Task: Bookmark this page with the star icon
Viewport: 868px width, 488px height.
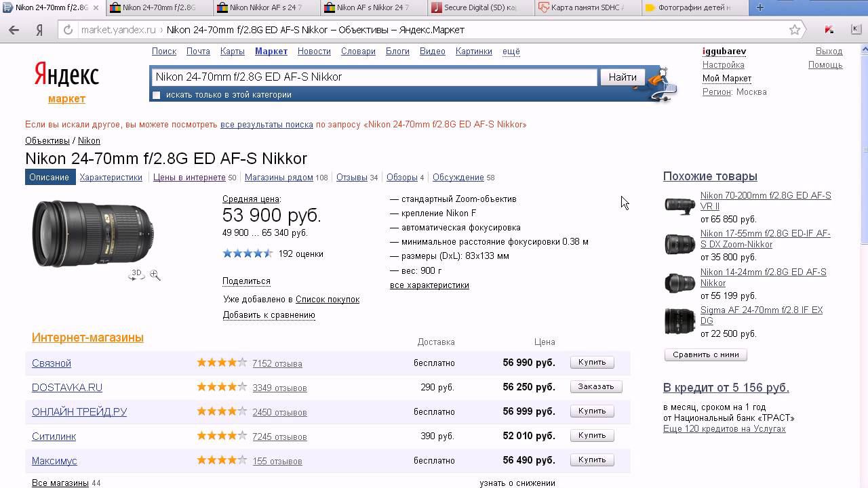Action: [795, 30]
